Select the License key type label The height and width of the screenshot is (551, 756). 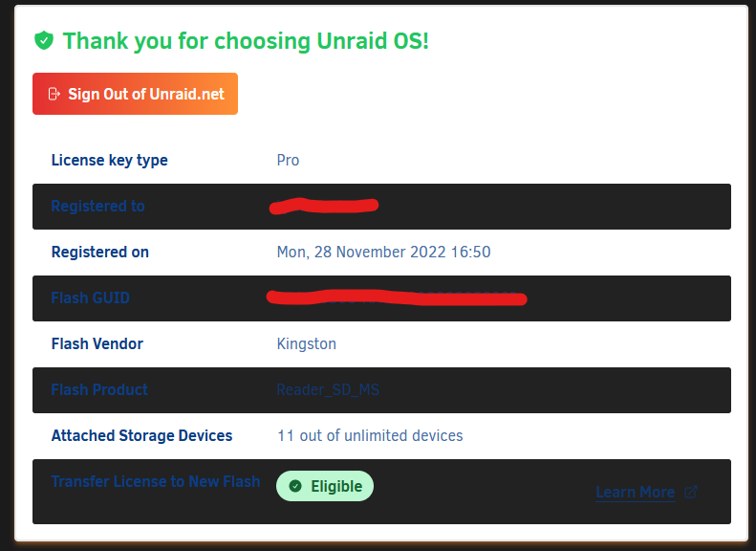click(110, 160)
